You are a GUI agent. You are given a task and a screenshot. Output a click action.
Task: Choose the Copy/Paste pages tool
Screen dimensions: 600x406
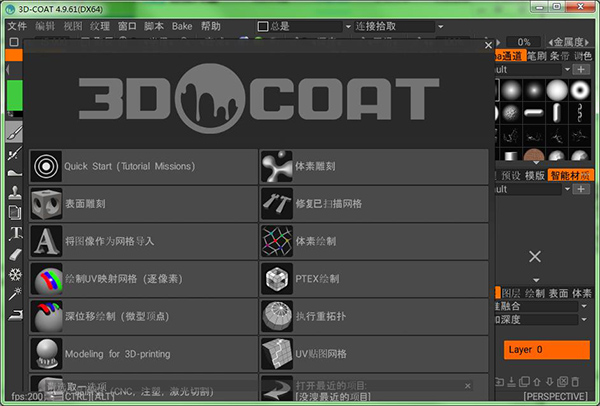point(15,213)
